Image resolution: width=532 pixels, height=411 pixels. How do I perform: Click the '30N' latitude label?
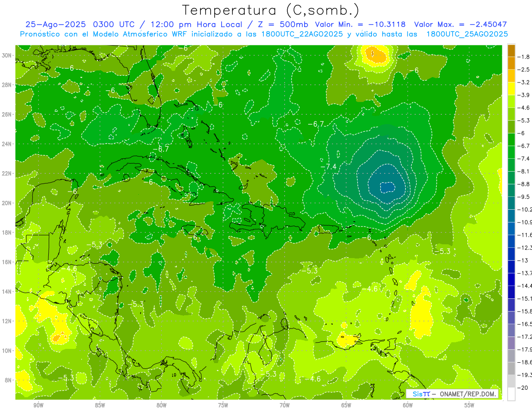click(x=7, y=55)
